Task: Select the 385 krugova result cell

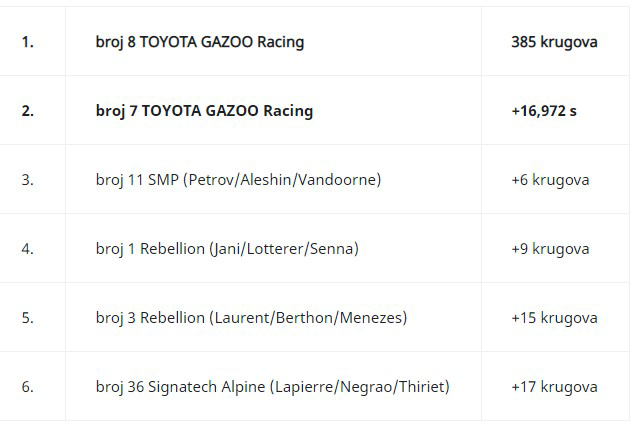Action: tap(554, 42)
